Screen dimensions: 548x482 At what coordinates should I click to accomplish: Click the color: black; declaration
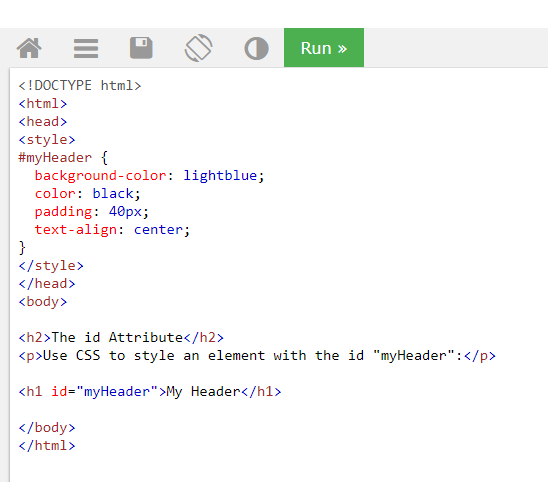(88, 194)
